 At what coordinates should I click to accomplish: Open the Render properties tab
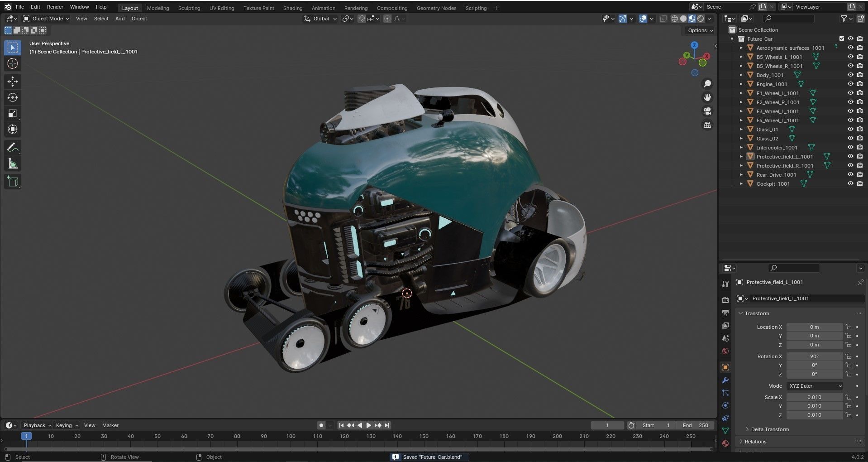tap(725, 300)
